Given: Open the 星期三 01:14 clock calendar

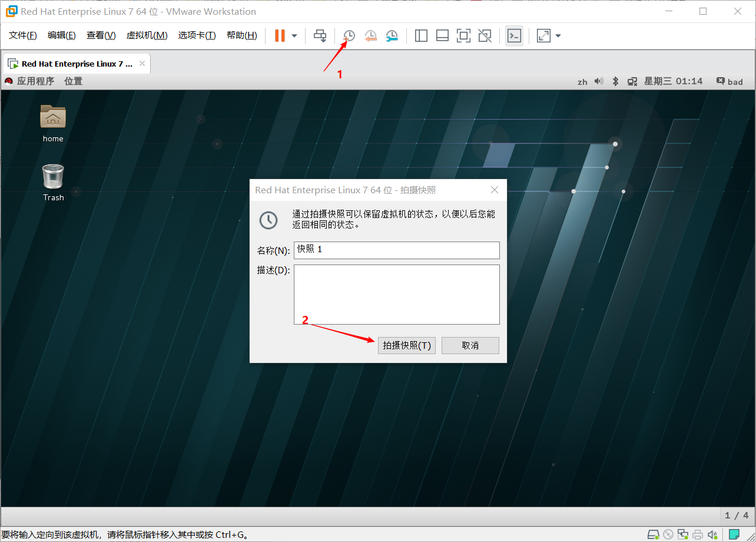Looking at the screenshot, I should [x=674, y=81].
